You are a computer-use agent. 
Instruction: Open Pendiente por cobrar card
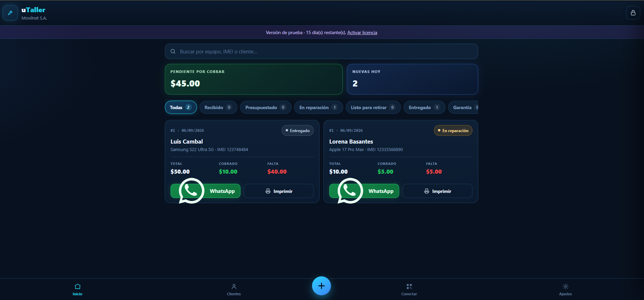coord(254,79)
